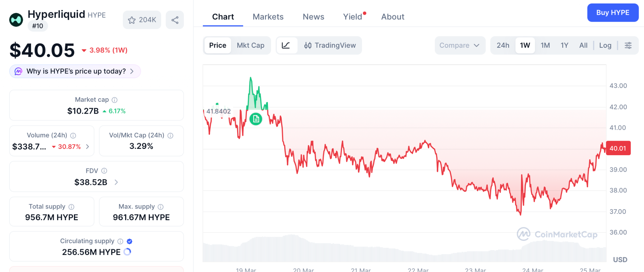This screenshot has height=272, width=644.
Task: Open the Markets tab
Action: point(268,17)
